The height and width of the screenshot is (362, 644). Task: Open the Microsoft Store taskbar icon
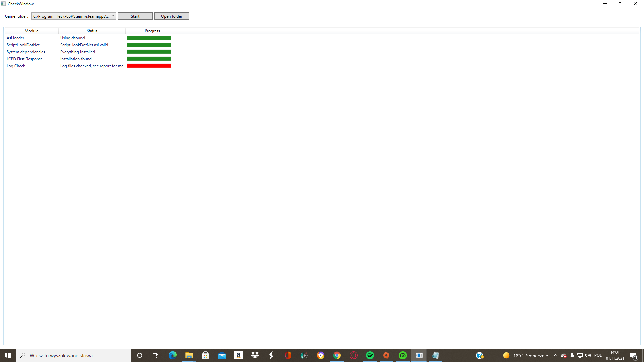(205, 355)
